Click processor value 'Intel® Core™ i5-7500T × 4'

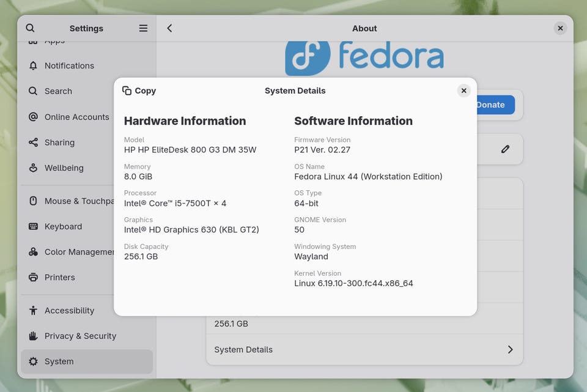(175, 203)
